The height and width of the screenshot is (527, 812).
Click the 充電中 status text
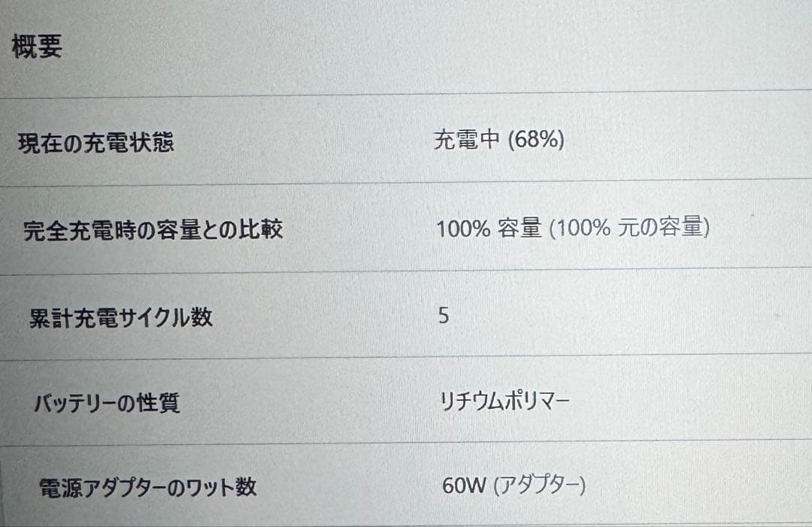coord(466,140)
